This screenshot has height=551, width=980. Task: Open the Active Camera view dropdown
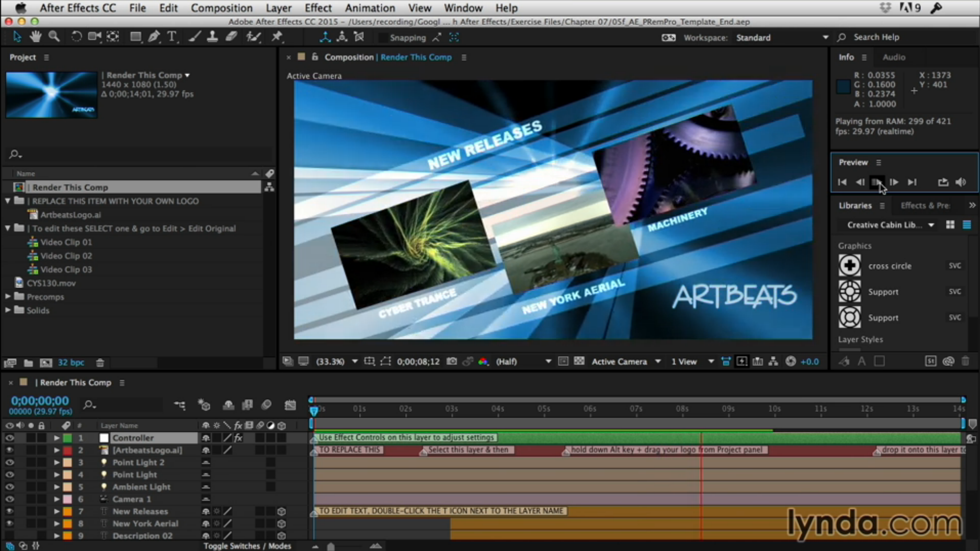click(x=626, y=361)
